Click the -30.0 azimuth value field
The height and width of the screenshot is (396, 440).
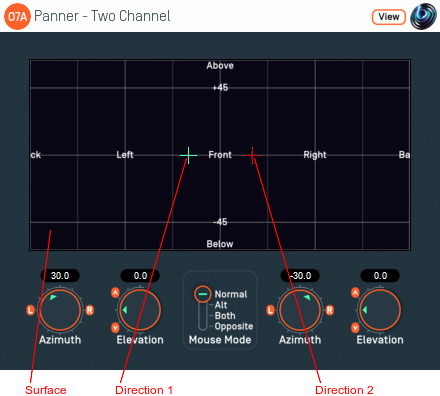click(300, 276)
